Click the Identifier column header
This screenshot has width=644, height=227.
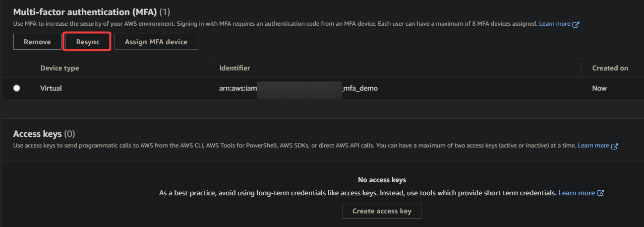coord(235,68)
